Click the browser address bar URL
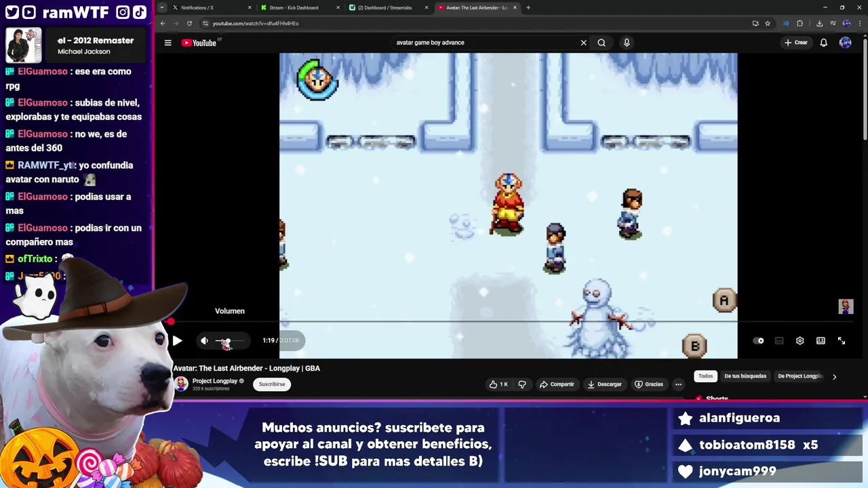The image size is (868, 488). pyautogui.click(x=256, y=24)
